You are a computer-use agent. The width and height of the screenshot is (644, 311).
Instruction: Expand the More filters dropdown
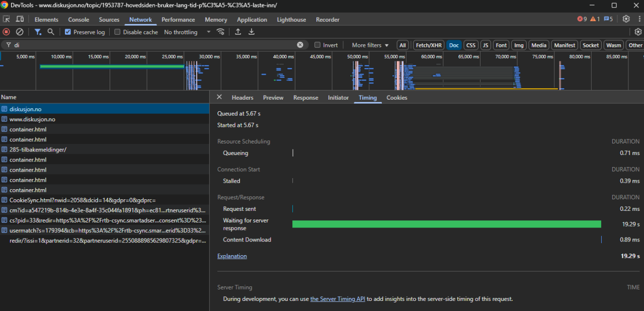370,45
